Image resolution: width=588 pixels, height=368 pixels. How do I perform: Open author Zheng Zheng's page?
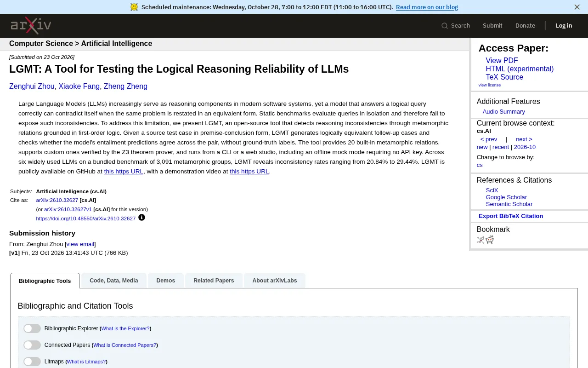click(x=125, y=86)
